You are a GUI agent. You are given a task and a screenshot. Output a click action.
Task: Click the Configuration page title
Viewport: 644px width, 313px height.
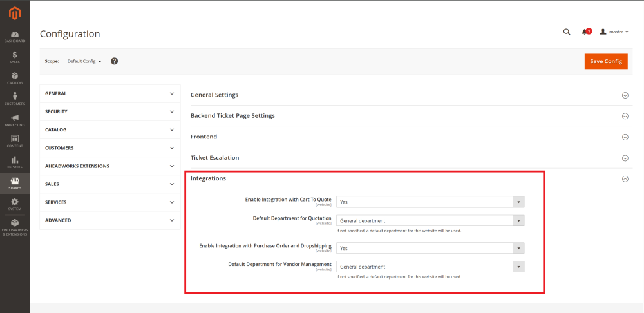point(70,33)
